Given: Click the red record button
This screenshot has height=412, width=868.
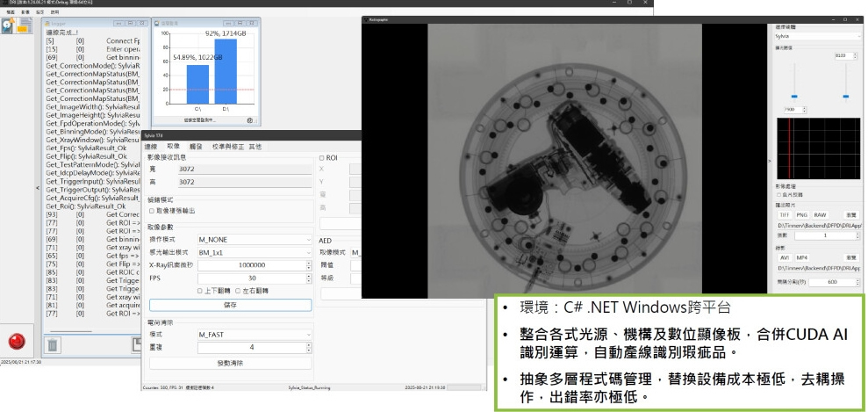Looking at the screenshot, I should [16, 341].
